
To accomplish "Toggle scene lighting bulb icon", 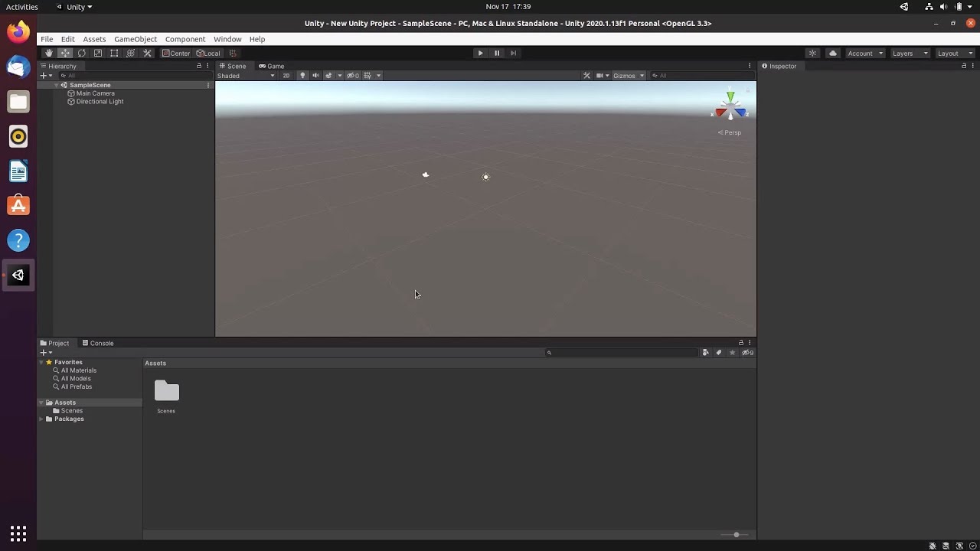I will click(x=302, y=76).
